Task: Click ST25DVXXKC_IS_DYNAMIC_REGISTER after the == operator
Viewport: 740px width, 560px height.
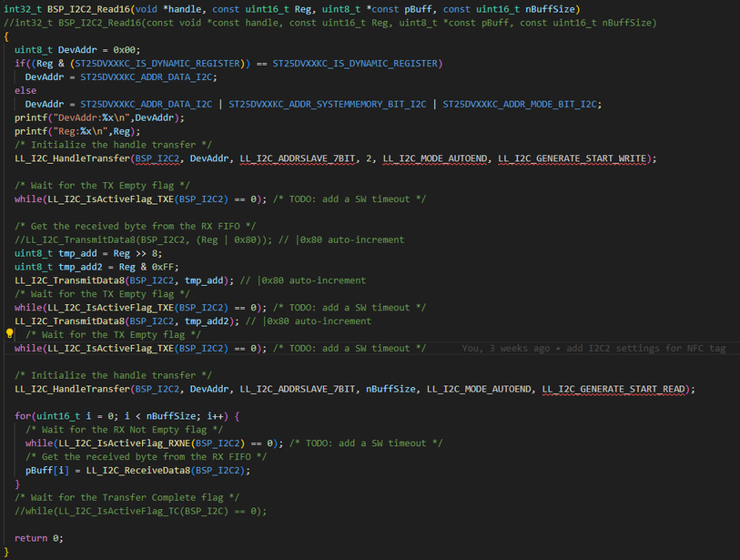Action: point(355,63)
